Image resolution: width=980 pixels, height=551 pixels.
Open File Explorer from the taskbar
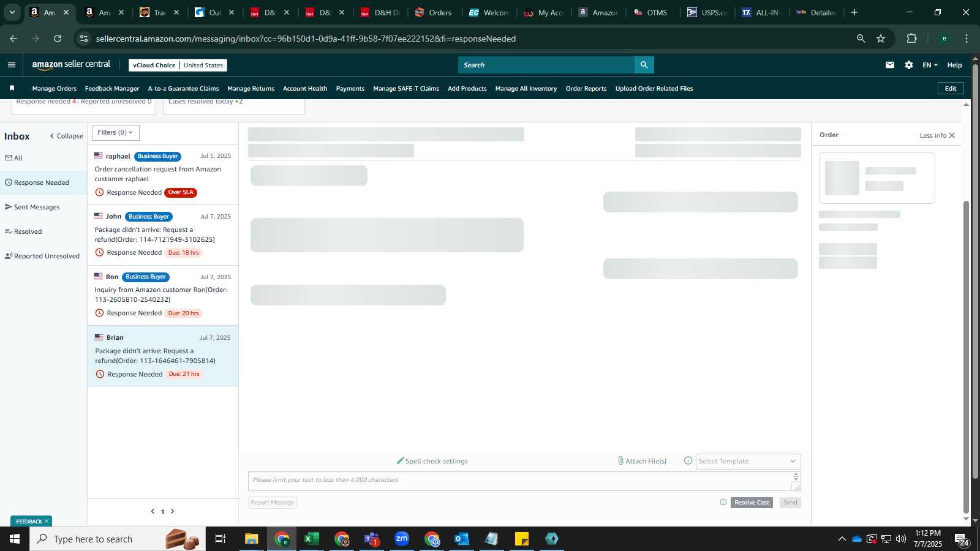pyautogui.click(x=252, y=539)
